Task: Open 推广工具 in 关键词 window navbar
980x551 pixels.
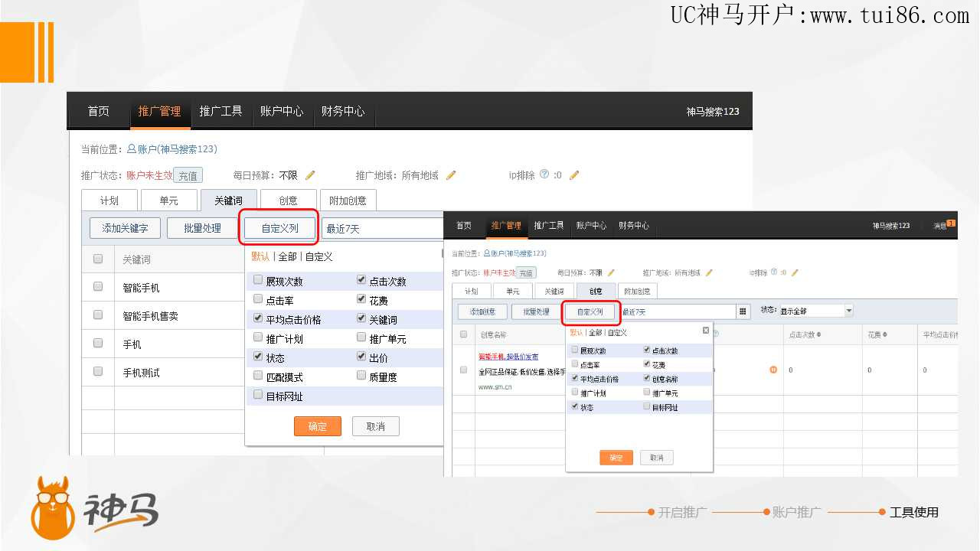Action: point(220,111)
